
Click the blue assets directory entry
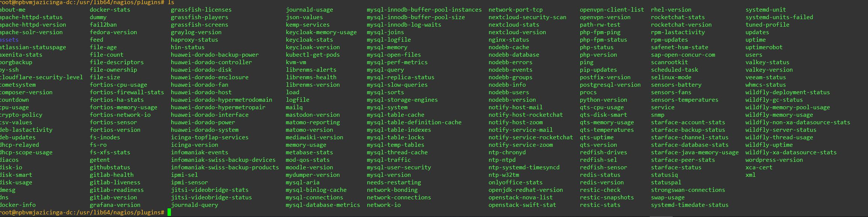9,40
